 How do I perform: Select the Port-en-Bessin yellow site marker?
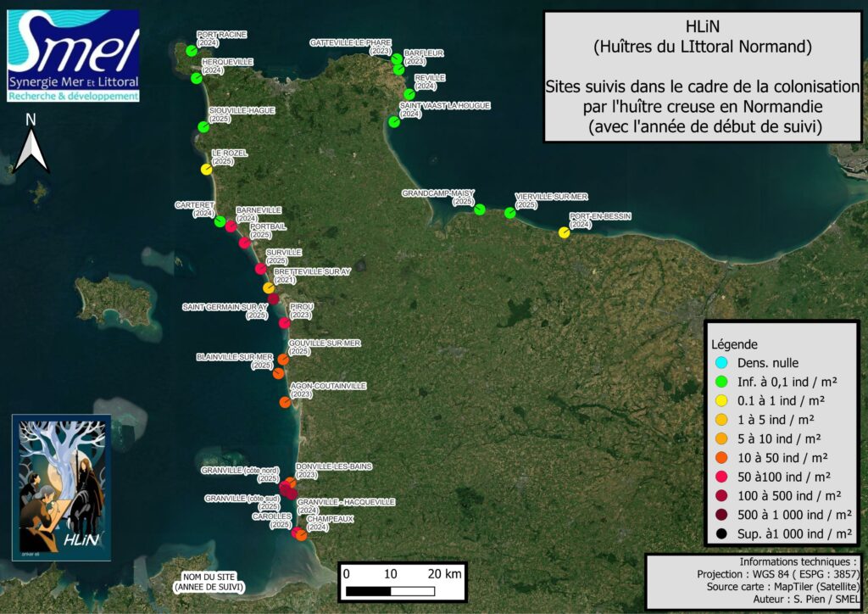tap(565, 232)
